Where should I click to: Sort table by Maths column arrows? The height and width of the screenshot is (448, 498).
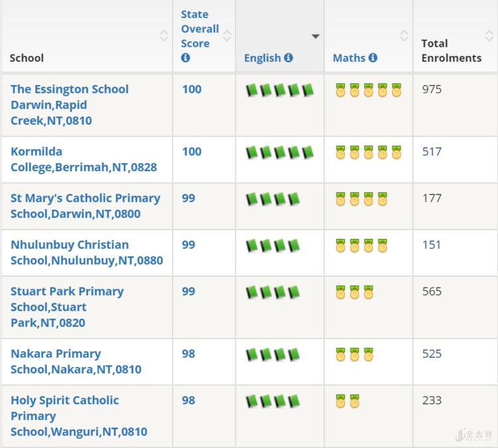[x=404, y=36]
